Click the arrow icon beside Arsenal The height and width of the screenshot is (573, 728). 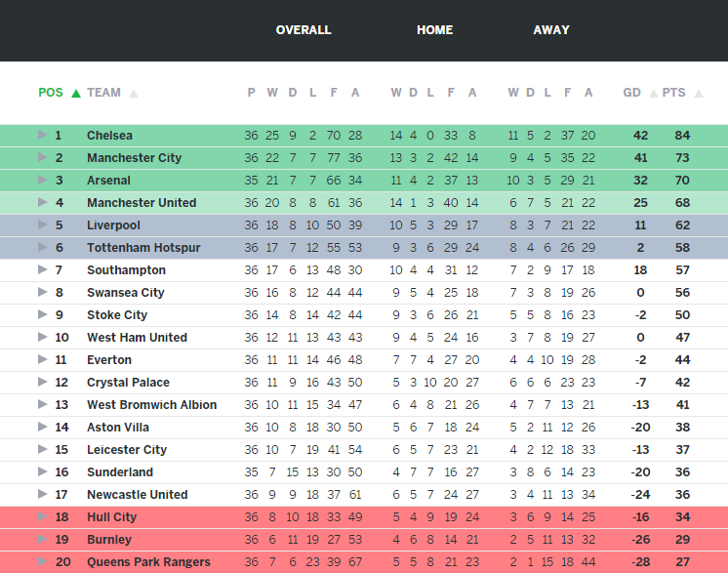coord(42,181)
